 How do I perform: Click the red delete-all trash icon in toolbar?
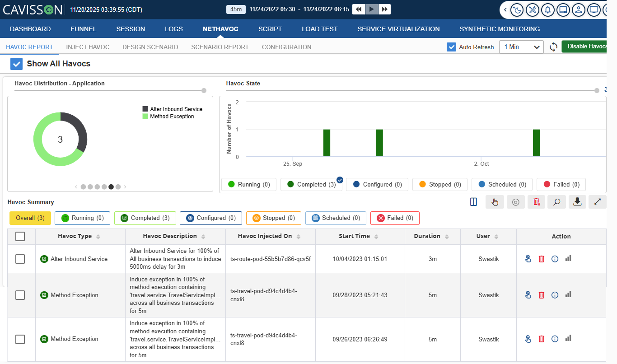tap(537, 202)
